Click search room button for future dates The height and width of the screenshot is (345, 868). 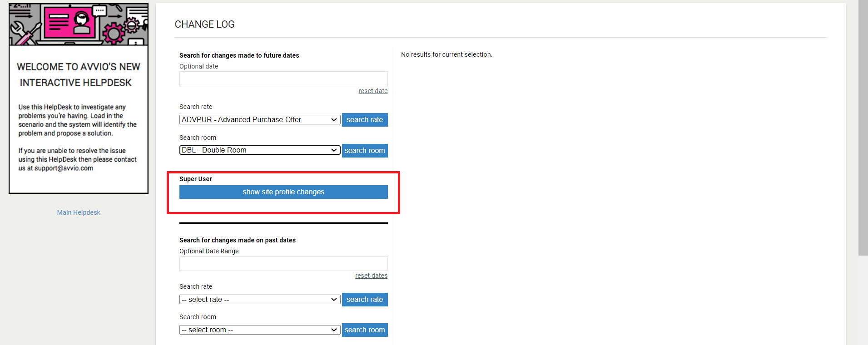click(365, 150)
